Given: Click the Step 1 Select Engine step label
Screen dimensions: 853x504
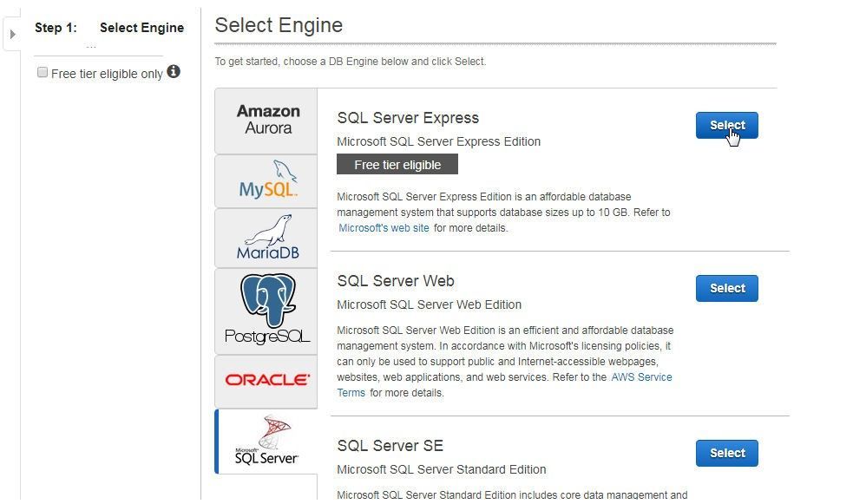Looking at the screenshot, I should [109, 28].
